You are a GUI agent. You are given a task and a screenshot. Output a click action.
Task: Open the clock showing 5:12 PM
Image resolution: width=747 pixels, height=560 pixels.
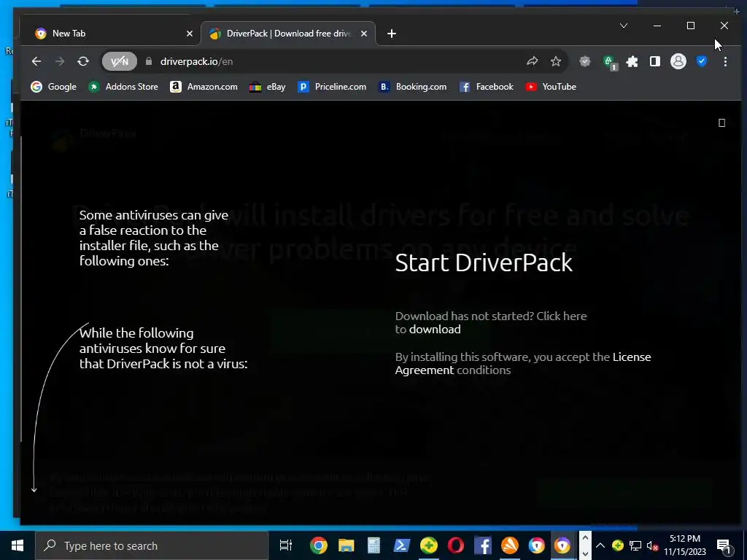click(x=684, y=545)
